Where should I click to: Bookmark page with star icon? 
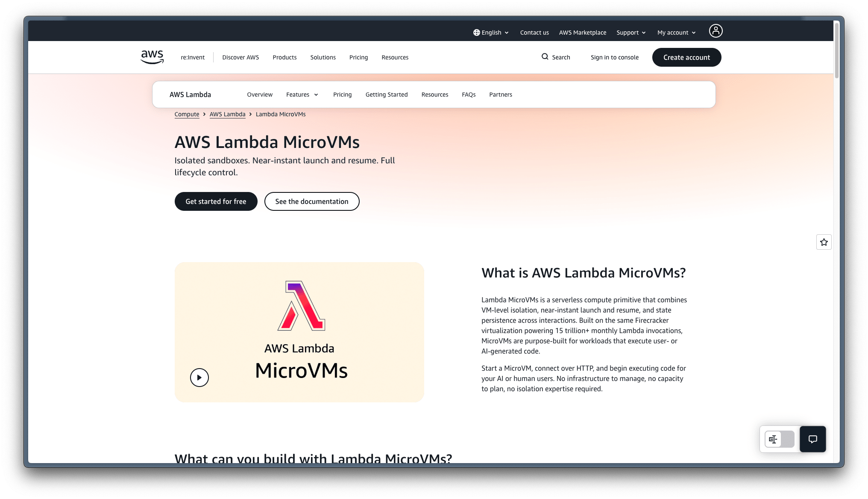pos(824,242)
